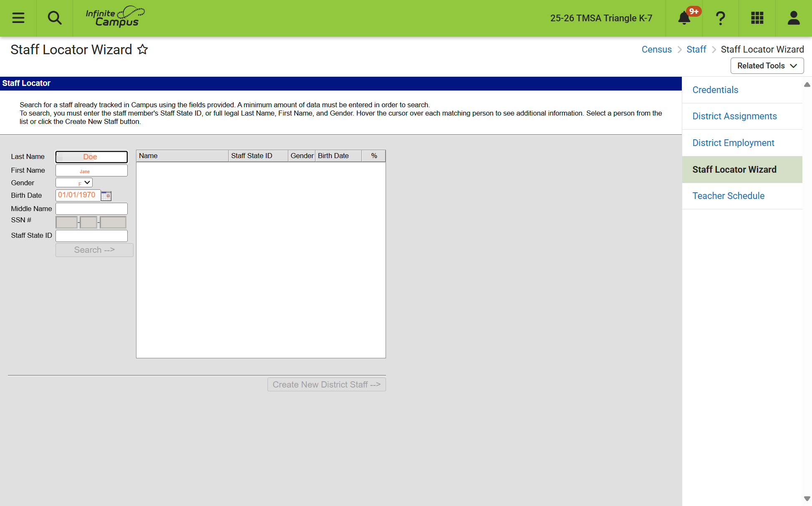Viewport: 812px width, 506px height.
Task: Click the last SSN segment box
Action: pos(113,222)
